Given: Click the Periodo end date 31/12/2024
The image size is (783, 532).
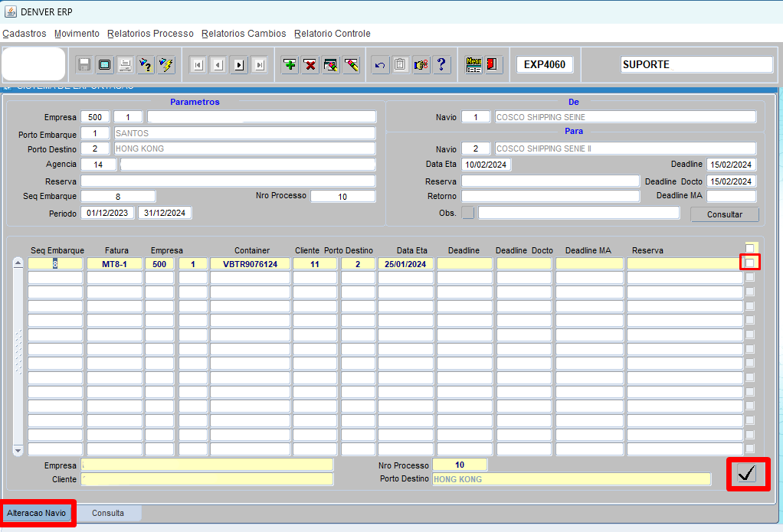Looking at the screenshot, I should (165, 213).
